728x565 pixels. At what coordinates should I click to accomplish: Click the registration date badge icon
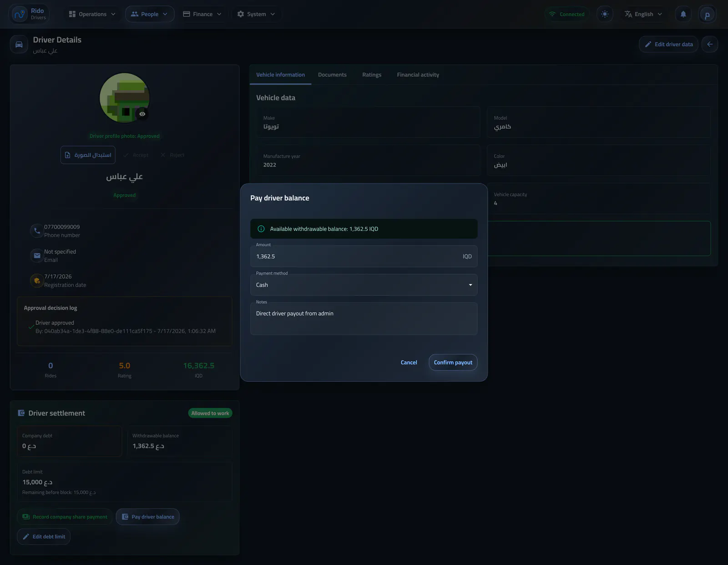tap(37, 280)
